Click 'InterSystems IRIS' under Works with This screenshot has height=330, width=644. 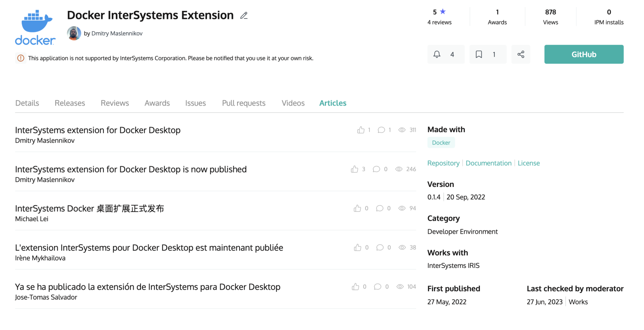click(454, 266)
